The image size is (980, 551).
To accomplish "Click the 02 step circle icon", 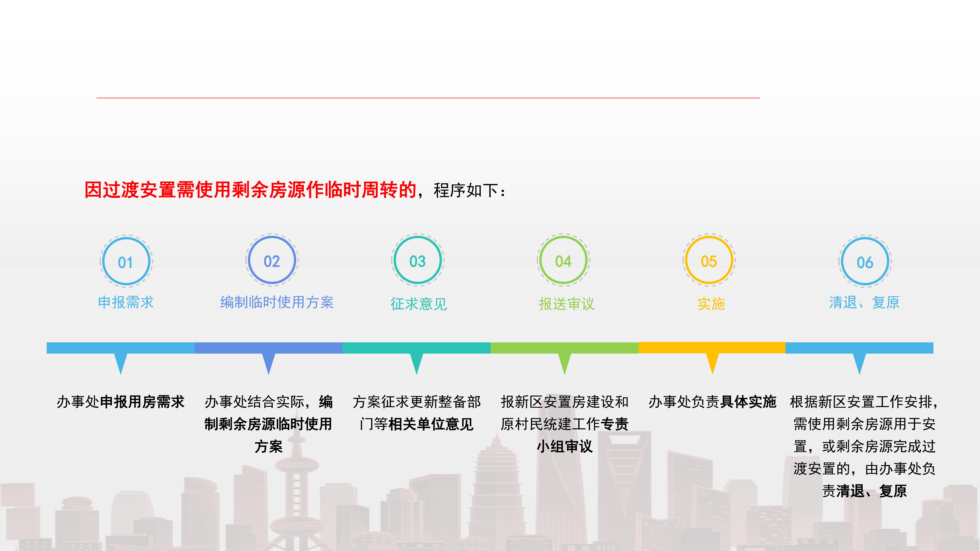I will [272, 260].
